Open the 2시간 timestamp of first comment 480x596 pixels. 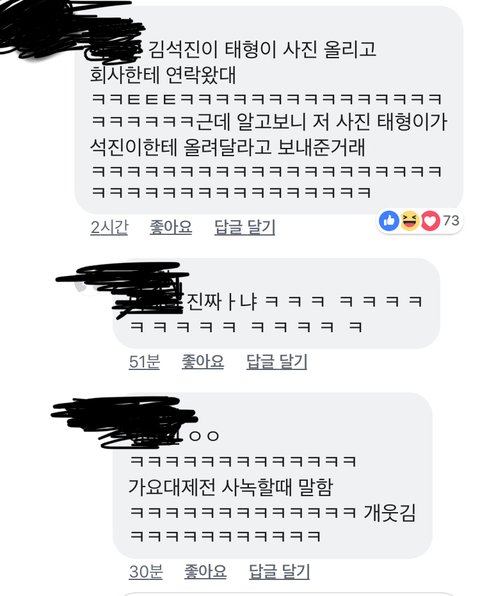(109, 227)
